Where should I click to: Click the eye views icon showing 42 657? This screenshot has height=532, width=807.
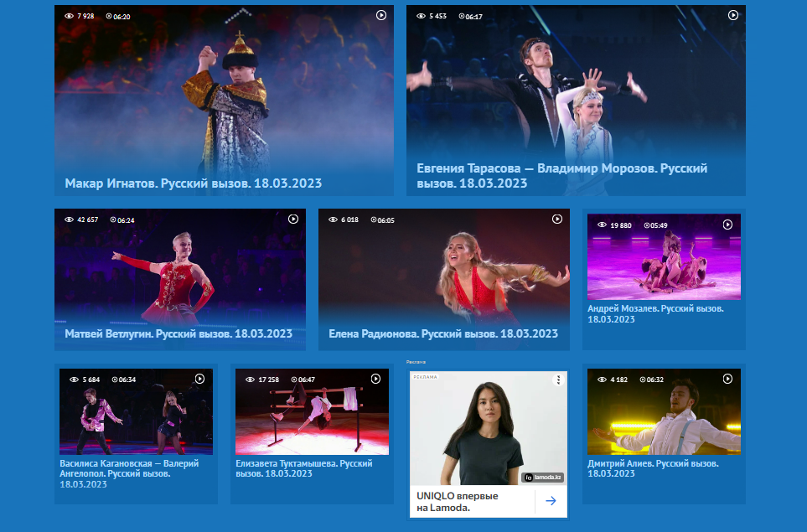point(70,220)
